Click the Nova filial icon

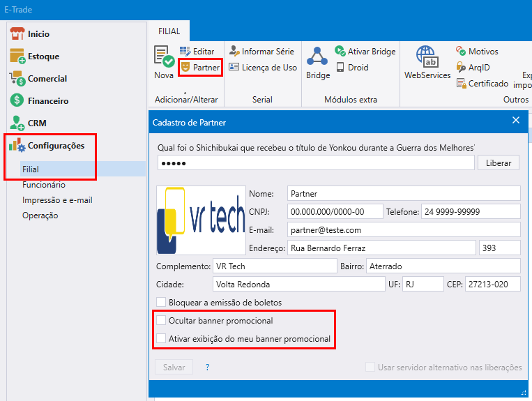164,58
